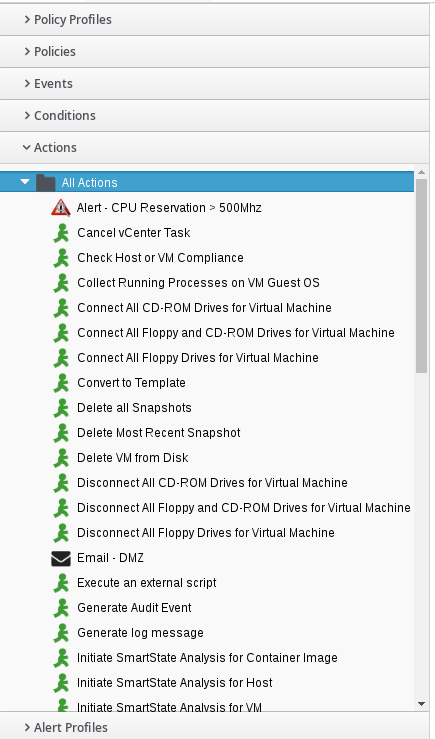Click the green icon beside Execute an external script

tap(61, 583)
